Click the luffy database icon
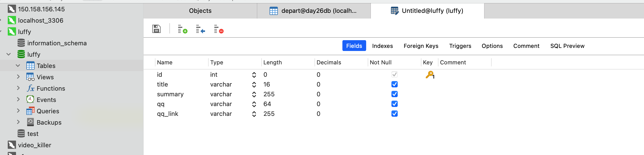 21,54
